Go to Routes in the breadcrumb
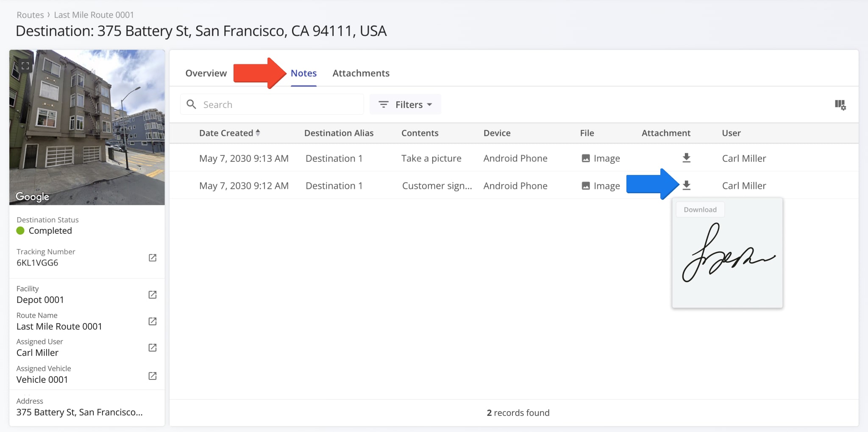868x432 pixels. [30, 15]
